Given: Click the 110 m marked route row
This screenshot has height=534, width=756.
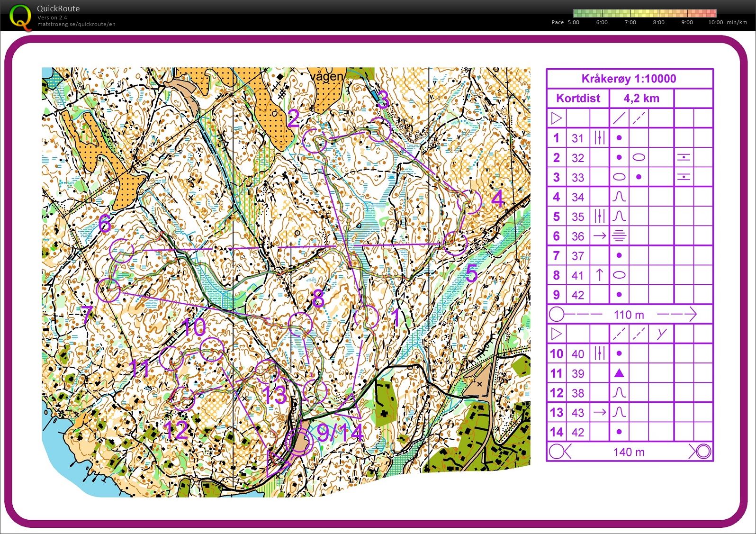Looking at the screenshot, I should pyautogui.click(x=629, y=314).
